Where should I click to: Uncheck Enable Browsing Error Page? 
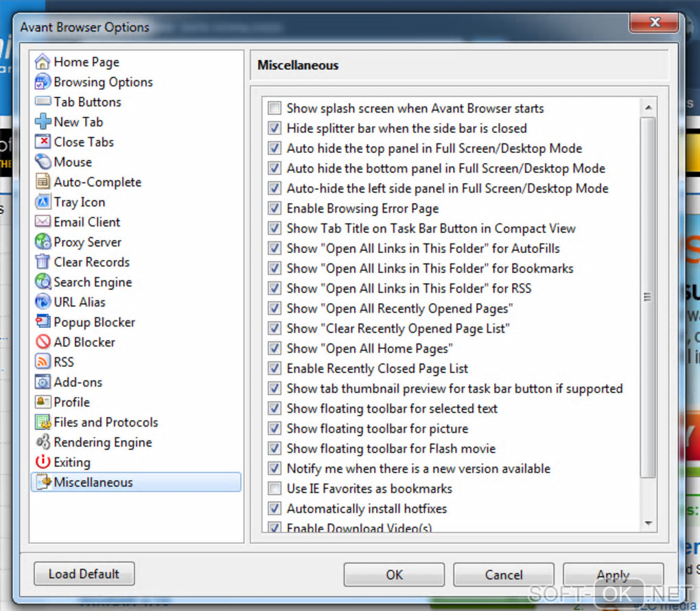pos(274,208)
